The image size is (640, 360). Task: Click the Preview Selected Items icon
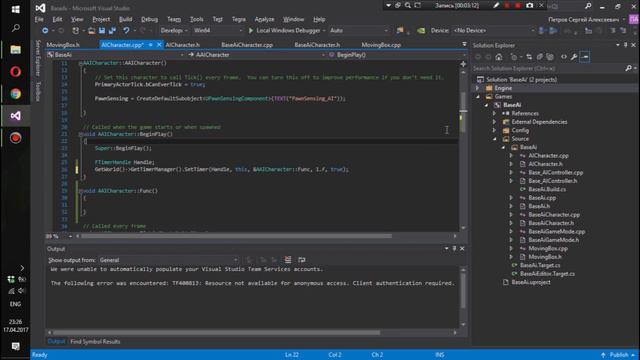[584, 57]
